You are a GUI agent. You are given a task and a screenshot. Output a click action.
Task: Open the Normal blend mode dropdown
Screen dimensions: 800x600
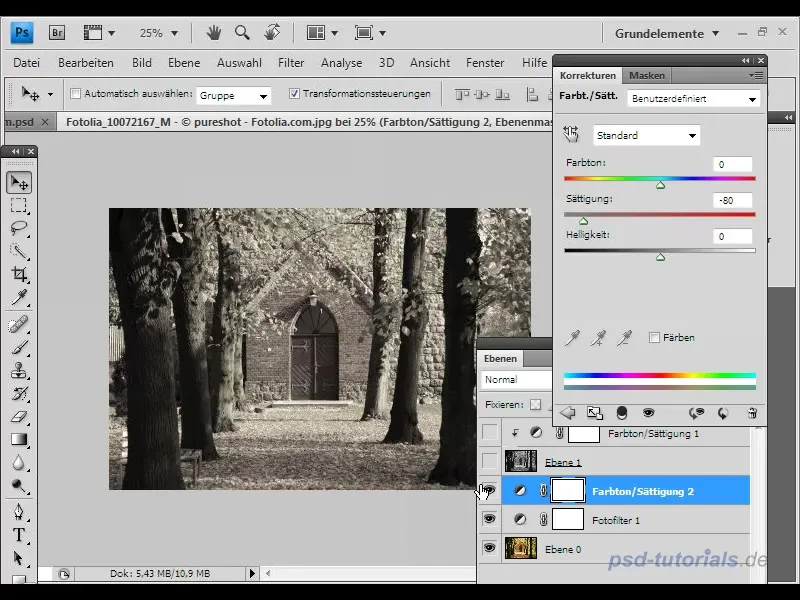(517, 380)
